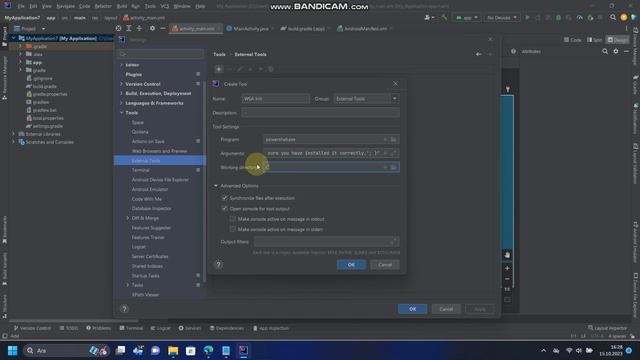The image size is (640, 360).
Task: Click Expand All icon in Project panel
Action: (129, 29)
